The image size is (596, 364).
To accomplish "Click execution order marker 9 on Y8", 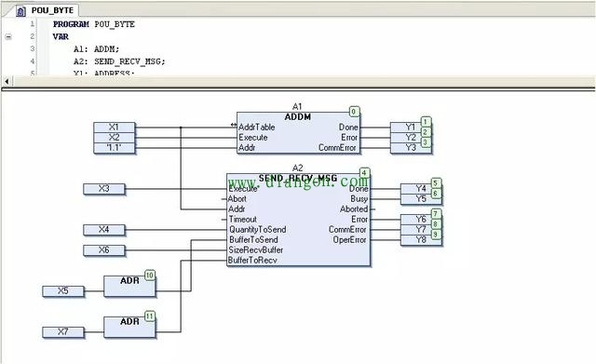I will click(437, 235).
